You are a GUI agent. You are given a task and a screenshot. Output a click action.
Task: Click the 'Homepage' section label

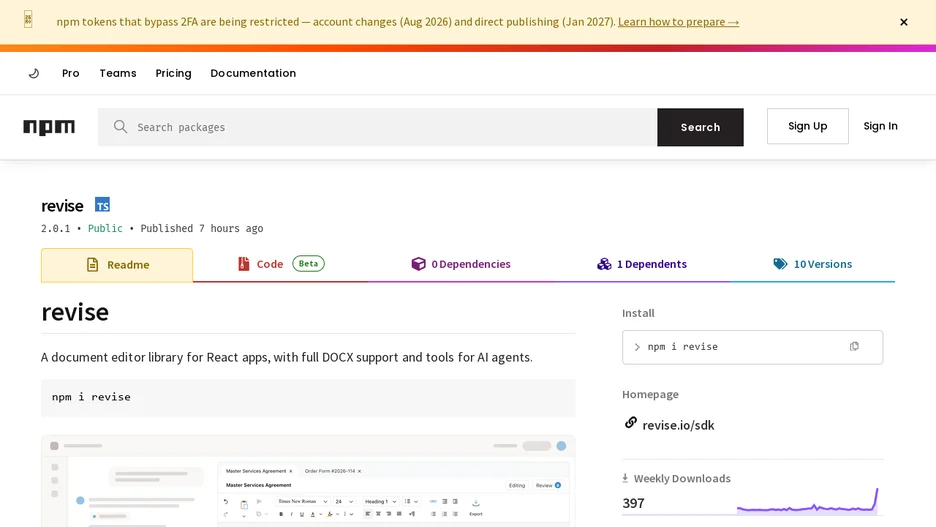click(650, 395)
